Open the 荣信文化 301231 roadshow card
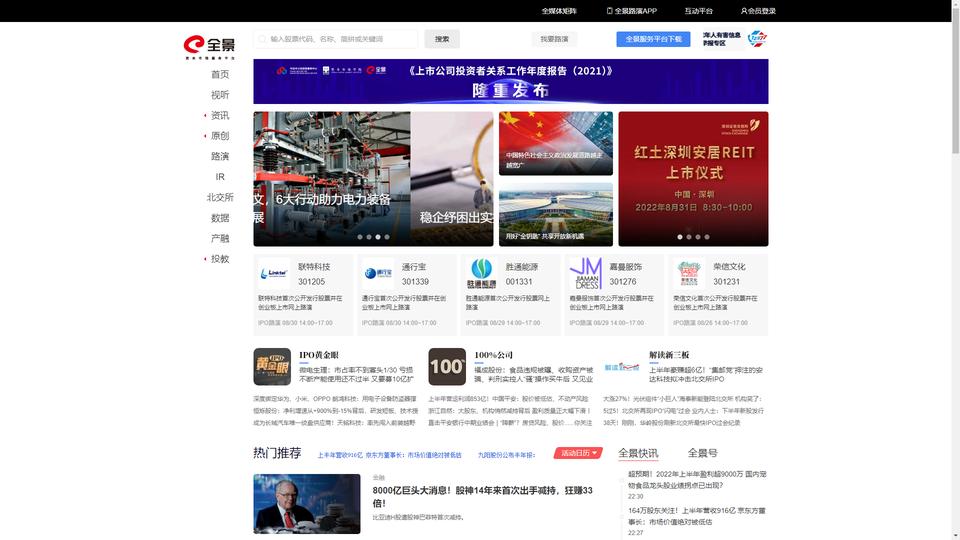 coord(718,295)
